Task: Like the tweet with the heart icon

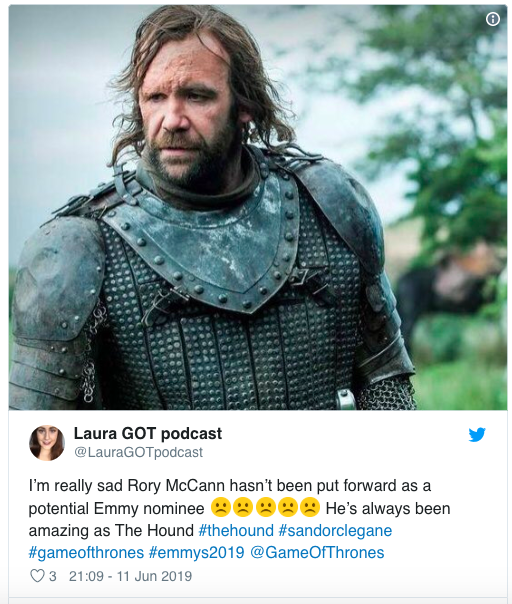Action: point(37,576)
